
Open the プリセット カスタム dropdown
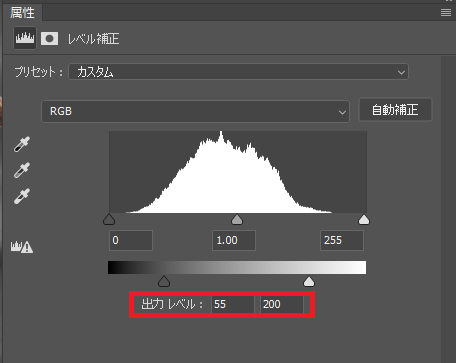[x=238, y=72]
